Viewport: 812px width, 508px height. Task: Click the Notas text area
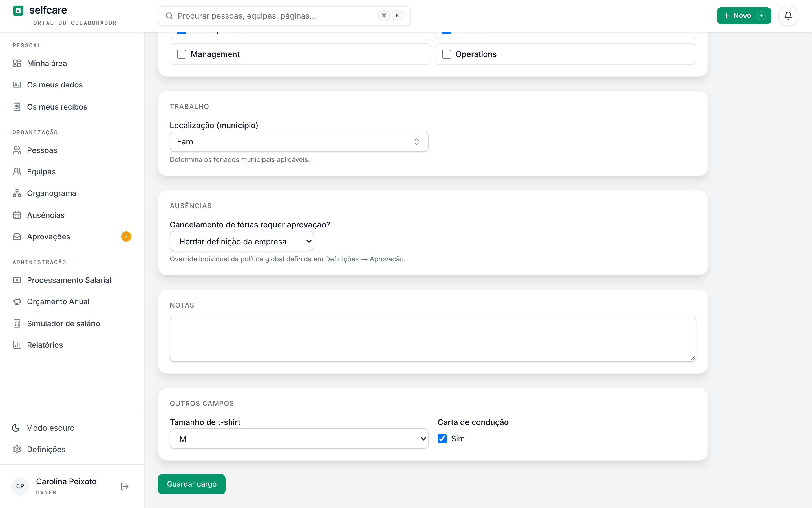point(433,339)
